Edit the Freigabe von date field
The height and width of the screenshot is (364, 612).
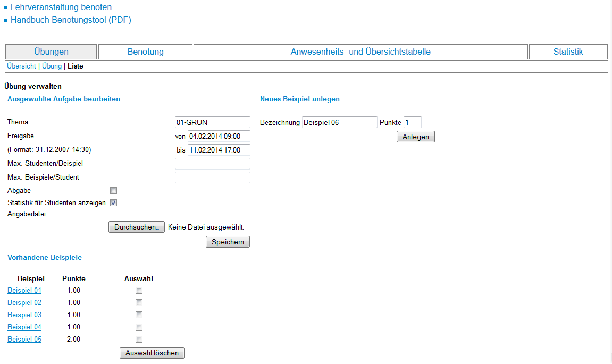[x=219, y=136]
